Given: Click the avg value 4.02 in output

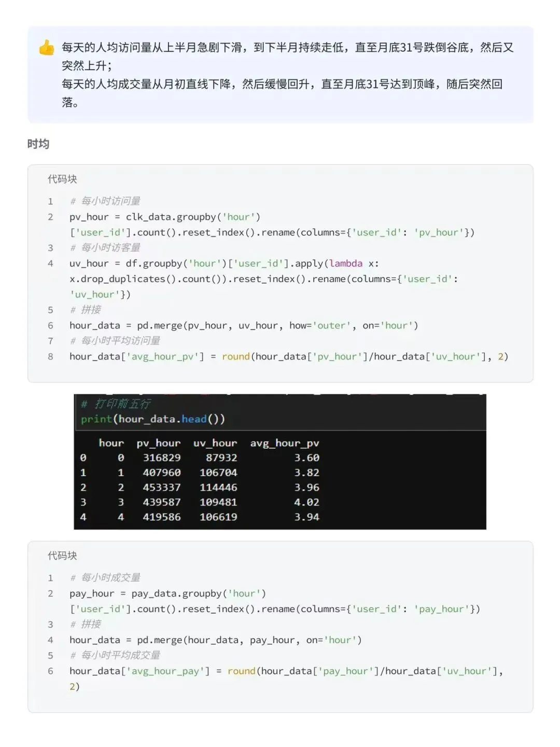Looking at the screenshot, I should click(x=307, y=502).
